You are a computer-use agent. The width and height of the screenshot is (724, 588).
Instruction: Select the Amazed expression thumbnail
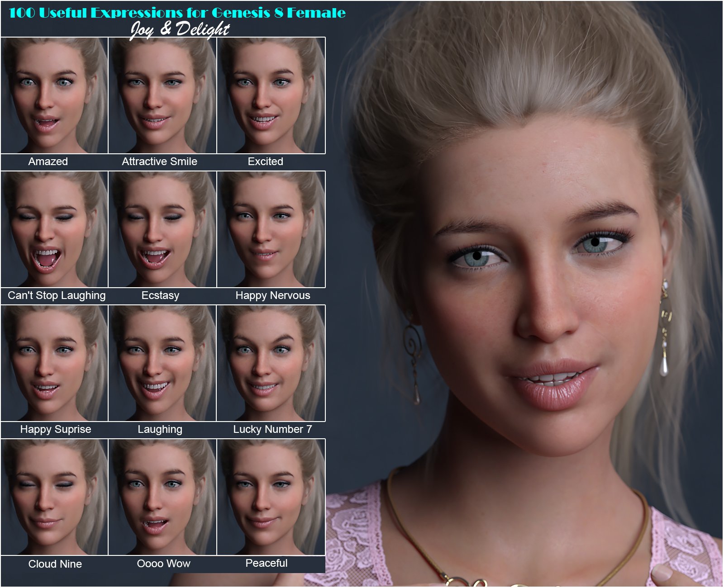[54, 95]
